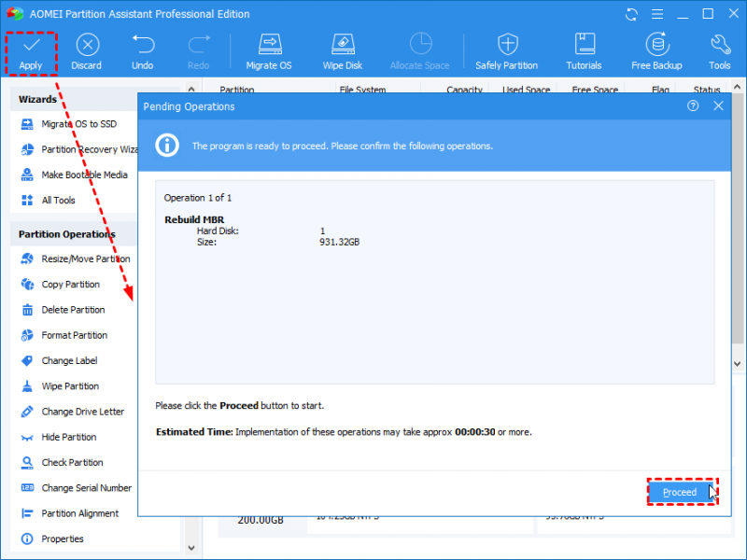Image resolution: width=747 pixels, height=560 pixels.
Task: Click the File System column header
Action: (x=362, y=89)
